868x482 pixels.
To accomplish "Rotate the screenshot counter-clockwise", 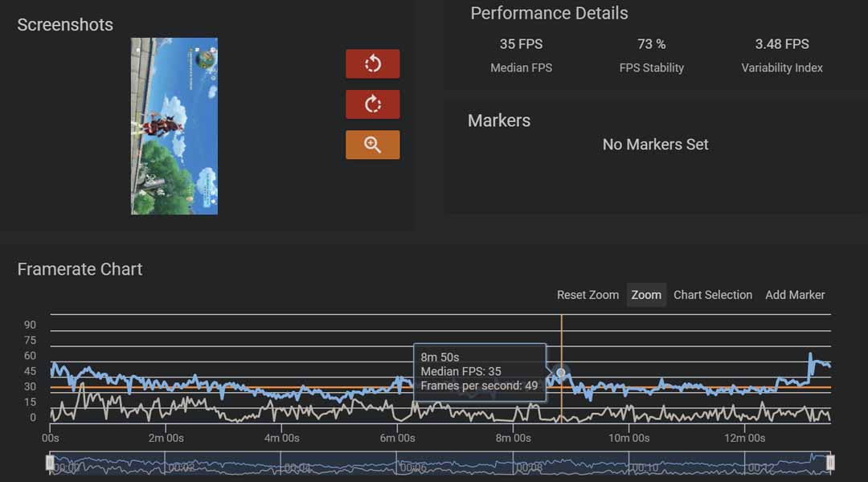I will (x=372, y=64).
